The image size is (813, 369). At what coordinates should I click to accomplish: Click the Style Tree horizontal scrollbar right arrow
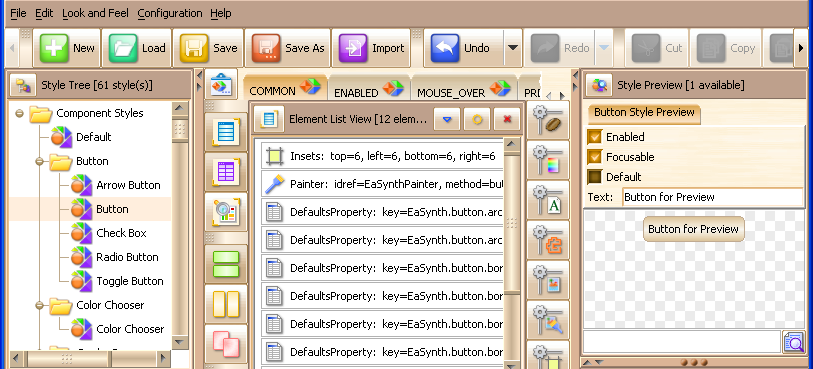click(163, 358)
